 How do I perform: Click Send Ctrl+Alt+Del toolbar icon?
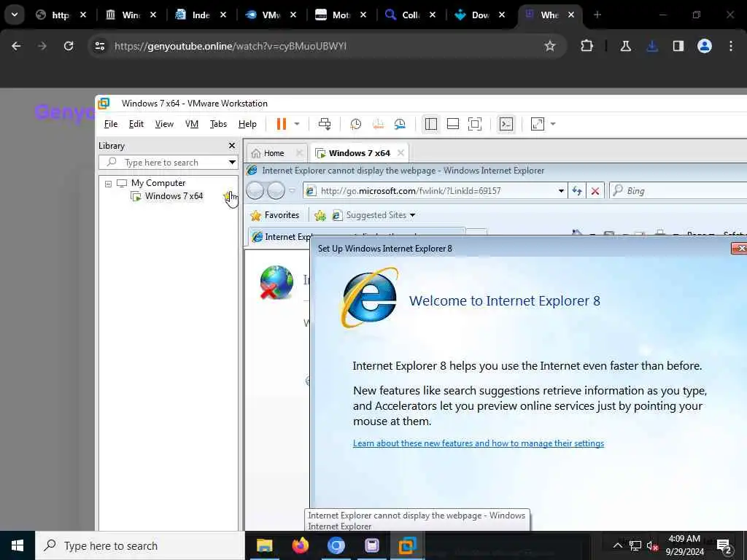(x=325, y=124)
